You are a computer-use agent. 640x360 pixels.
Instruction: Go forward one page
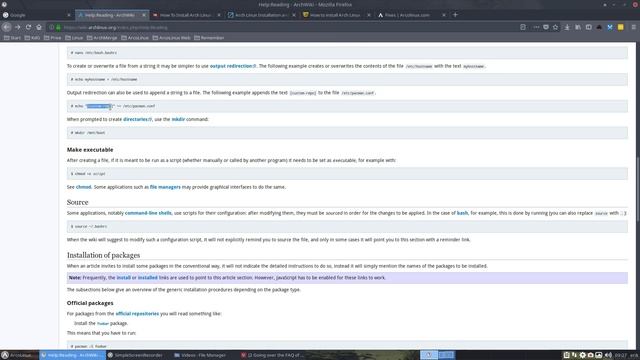18,27
